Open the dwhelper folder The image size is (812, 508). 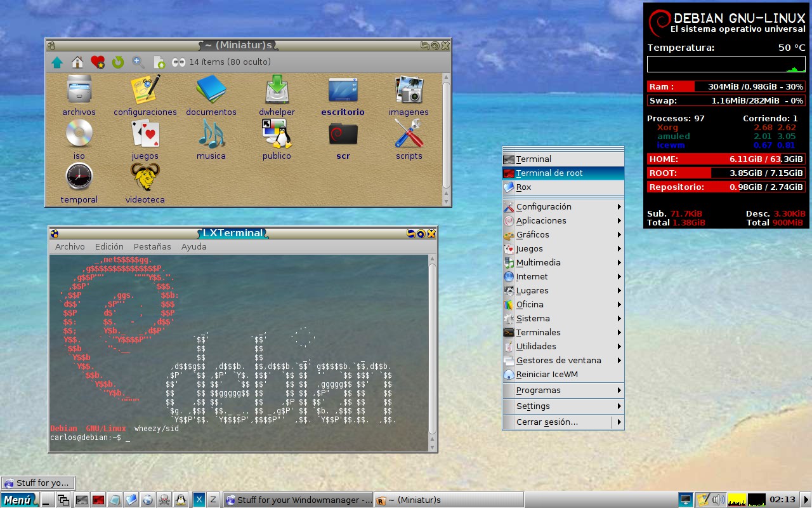[x=277, y=96]
